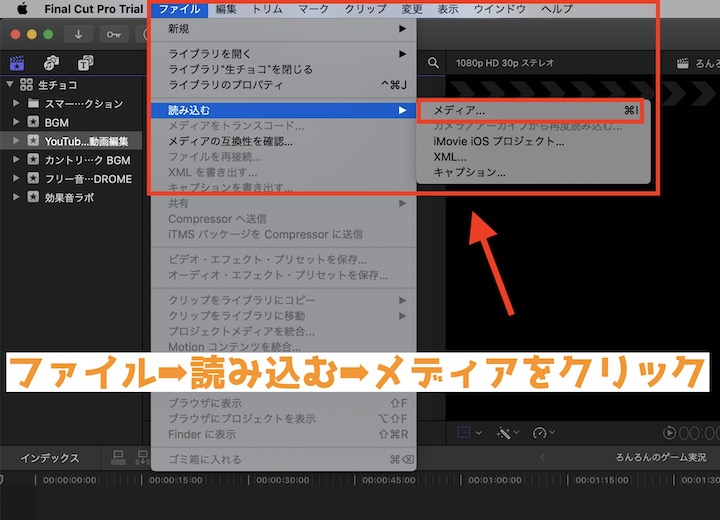
Task: Open the ヘルプ menu
Action: point(557,9)
